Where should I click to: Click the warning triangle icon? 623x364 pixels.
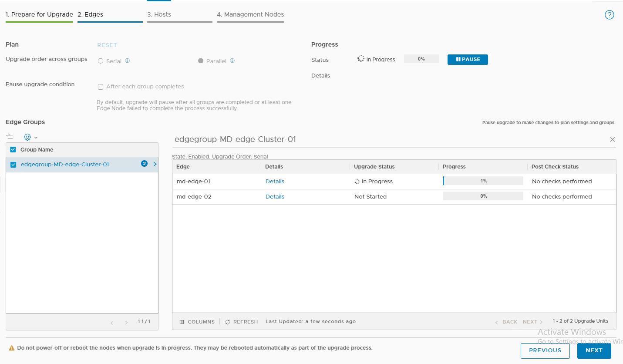[12, 348]
